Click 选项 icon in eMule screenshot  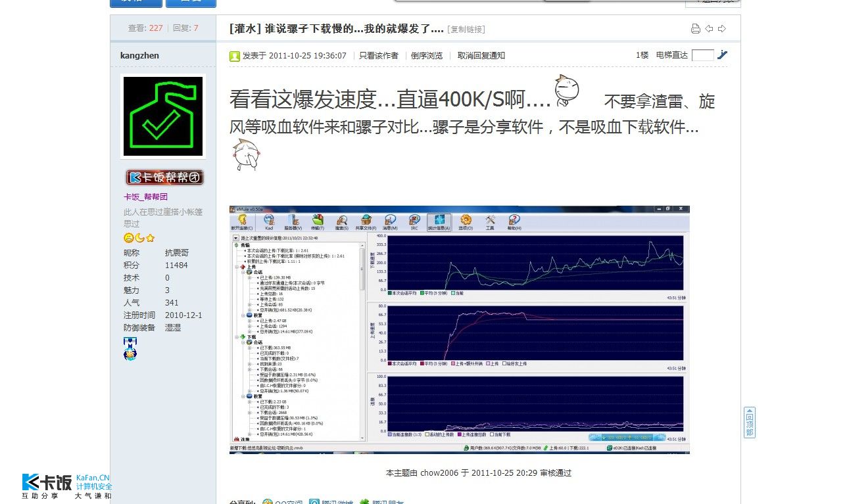pyautogui.click(x=466, y=222)
